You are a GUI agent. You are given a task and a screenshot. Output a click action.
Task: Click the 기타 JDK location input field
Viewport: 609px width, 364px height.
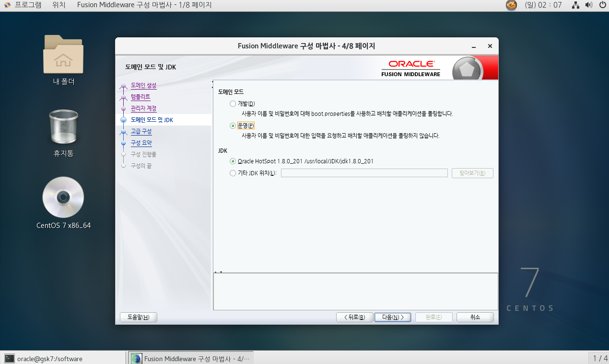click(x=364, y=173)
